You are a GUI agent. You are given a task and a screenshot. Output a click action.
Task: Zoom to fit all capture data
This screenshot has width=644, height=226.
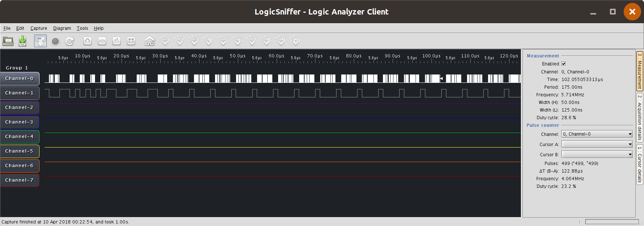131,41
